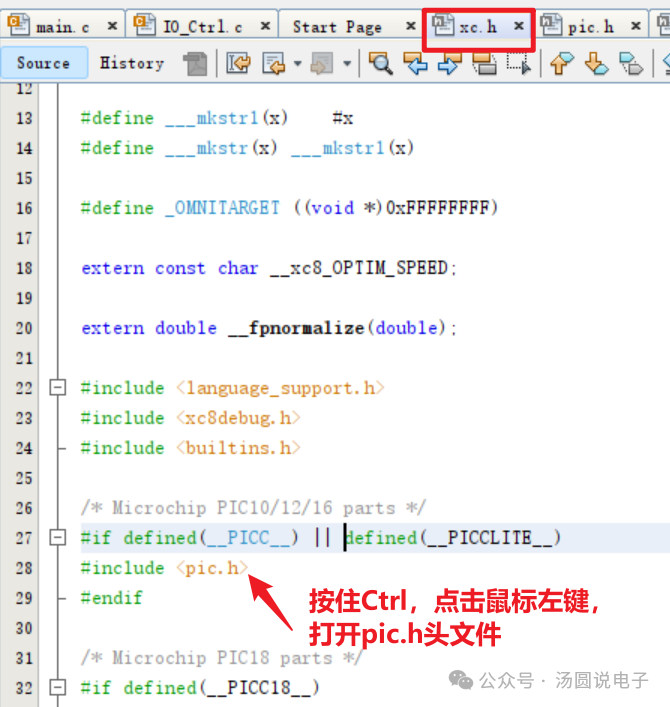Click the _OMNITARGET macro name

(222, 208)
